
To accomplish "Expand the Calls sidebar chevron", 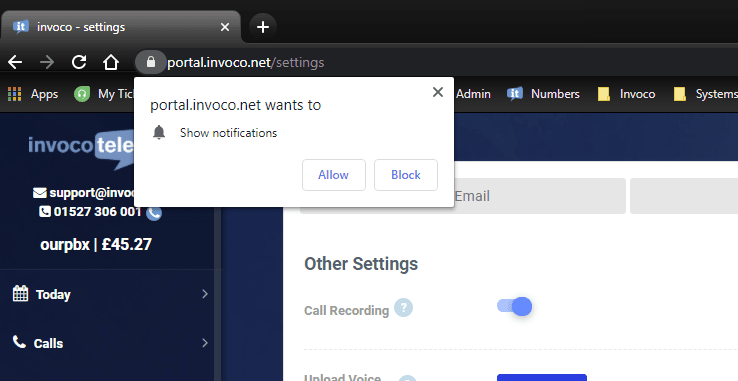I will [205, 343].
